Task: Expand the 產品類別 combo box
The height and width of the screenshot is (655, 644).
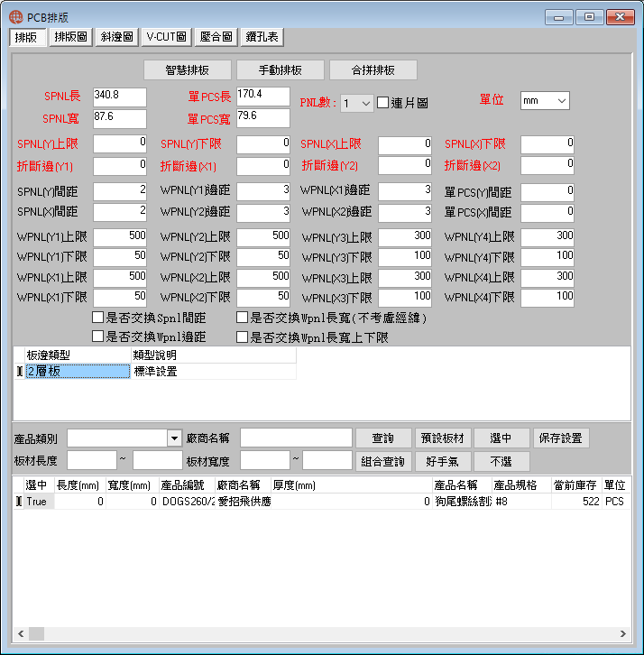Action: (174, 438)
